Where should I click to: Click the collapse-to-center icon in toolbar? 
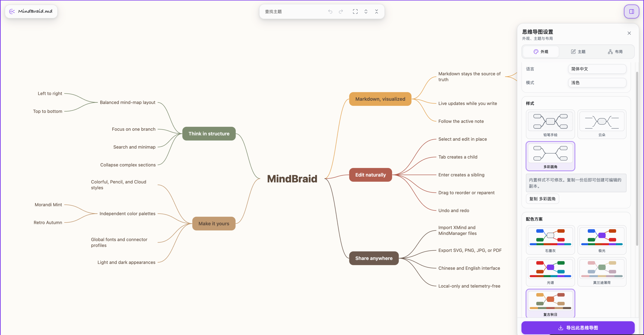pos(377,11)
